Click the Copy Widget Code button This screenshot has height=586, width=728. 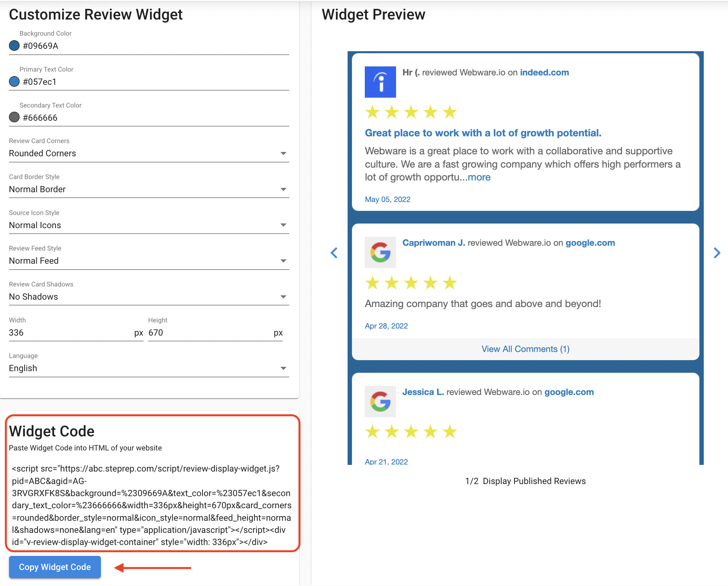[55, 567]
